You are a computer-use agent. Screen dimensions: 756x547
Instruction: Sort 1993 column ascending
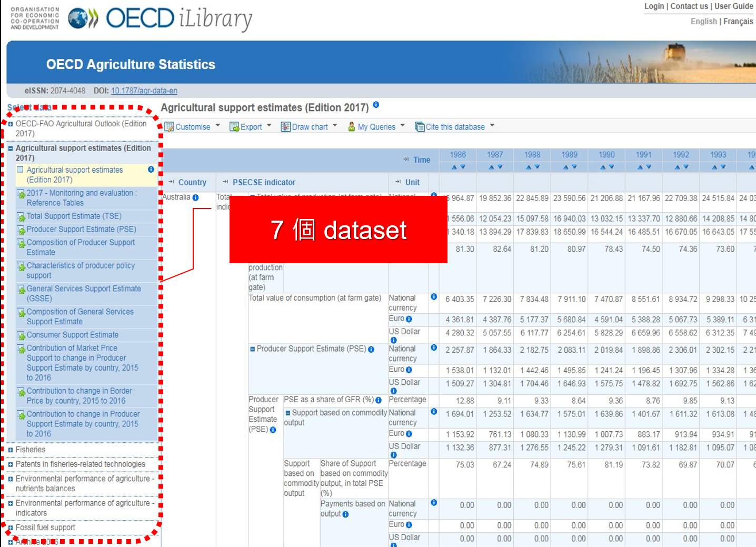tap(714, 167)
